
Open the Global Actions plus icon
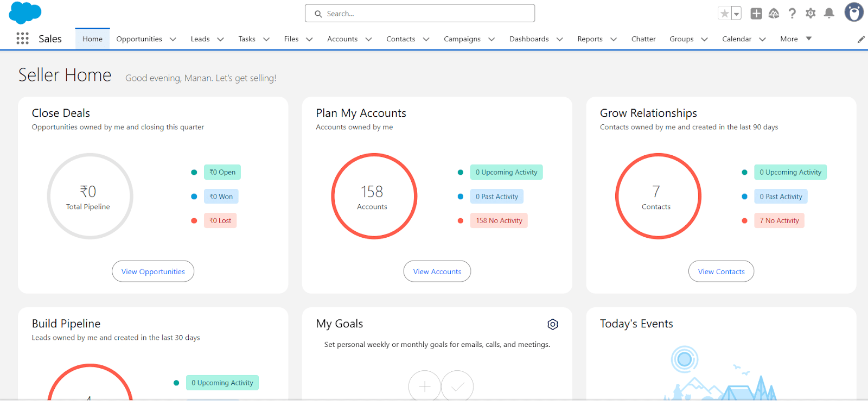tap(756, 14)
